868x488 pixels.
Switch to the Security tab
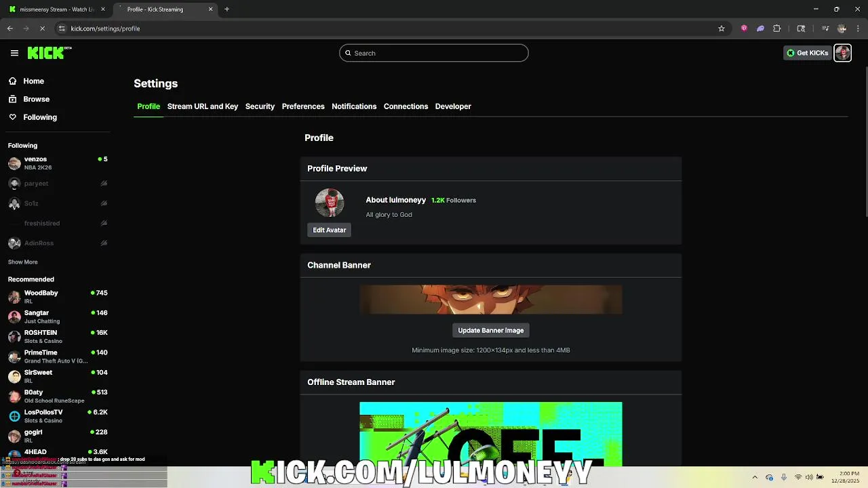coord(260,106)
